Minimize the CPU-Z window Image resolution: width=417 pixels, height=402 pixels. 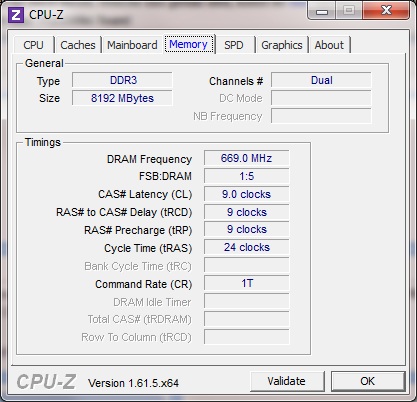(x=321, y=11)
